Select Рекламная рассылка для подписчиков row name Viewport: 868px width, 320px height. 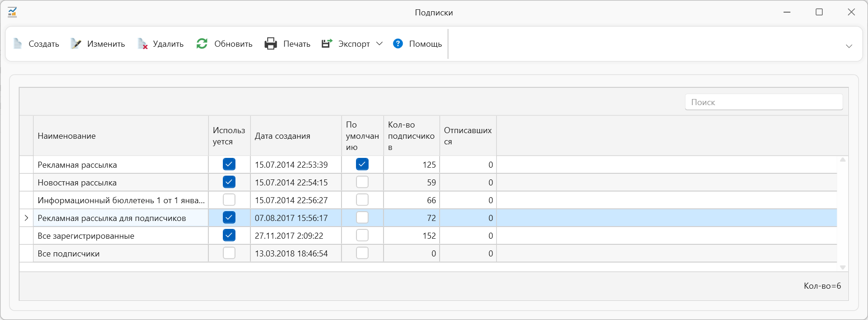112,218
